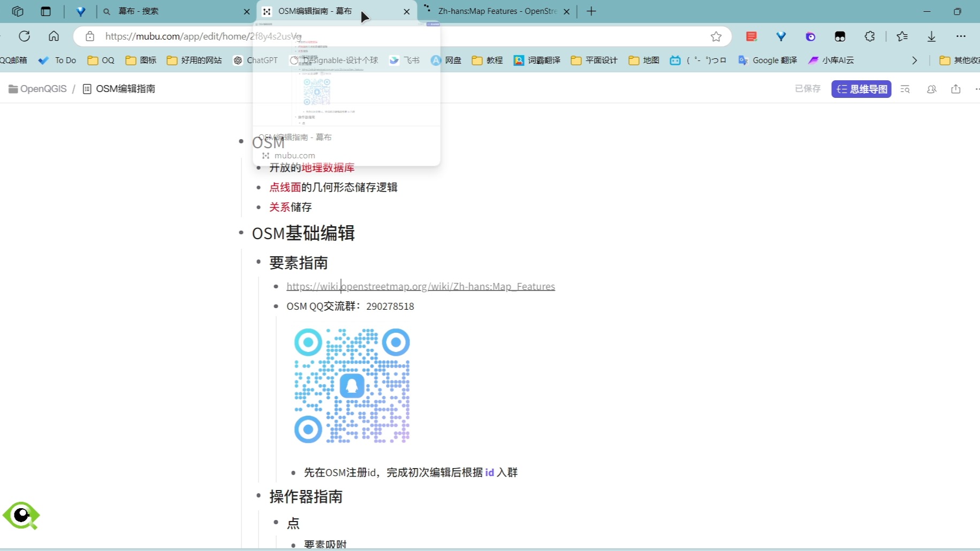Open the Google 翻译 bookmark
The image size is (980, 551).
coord(768,60)
